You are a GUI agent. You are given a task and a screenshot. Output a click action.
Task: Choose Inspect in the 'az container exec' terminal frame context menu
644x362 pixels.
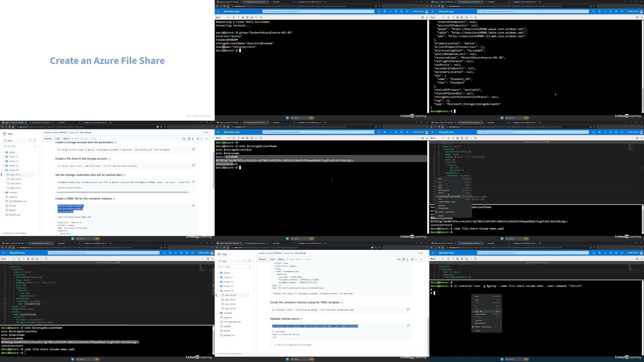pyautogui.click(x=487, y=330)
